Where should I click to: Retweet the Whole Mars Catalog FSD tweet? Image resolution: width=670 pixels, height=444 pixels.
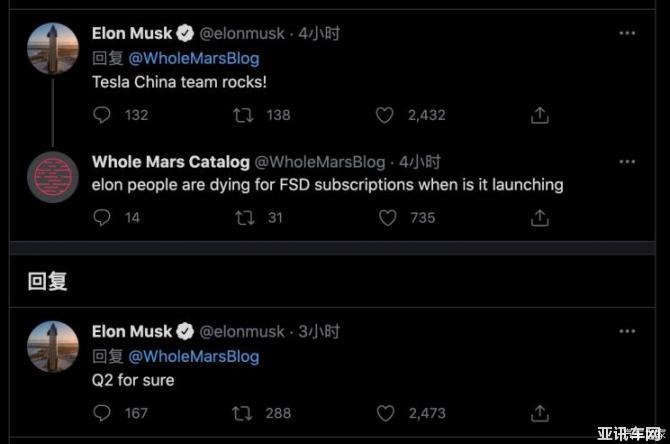coord(243,217)
